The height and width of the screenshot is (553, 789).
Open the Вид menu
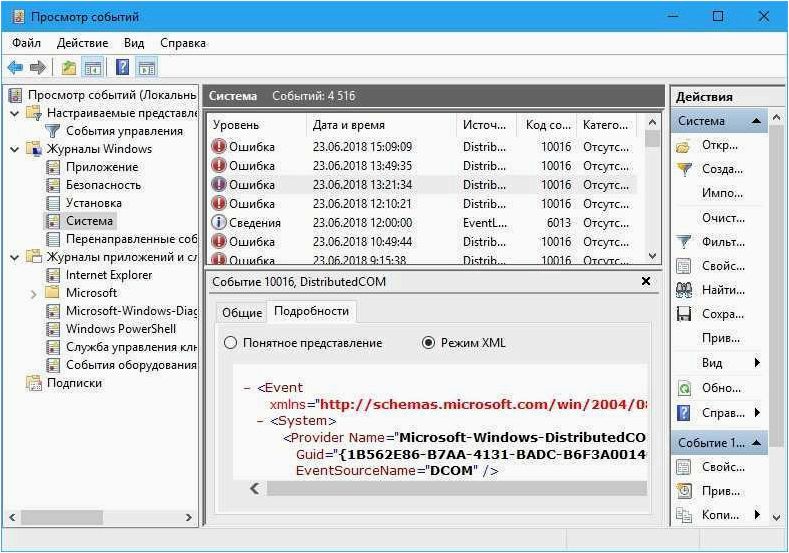tap(134, 43)
